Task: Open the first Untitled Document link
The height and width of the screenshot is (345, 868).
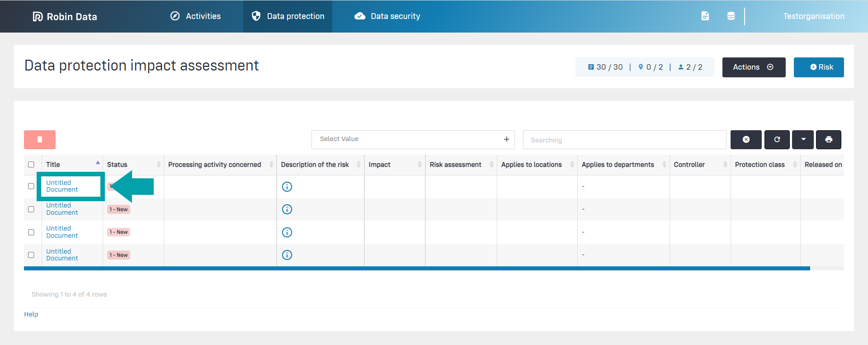Action: [x=62, y=186]
